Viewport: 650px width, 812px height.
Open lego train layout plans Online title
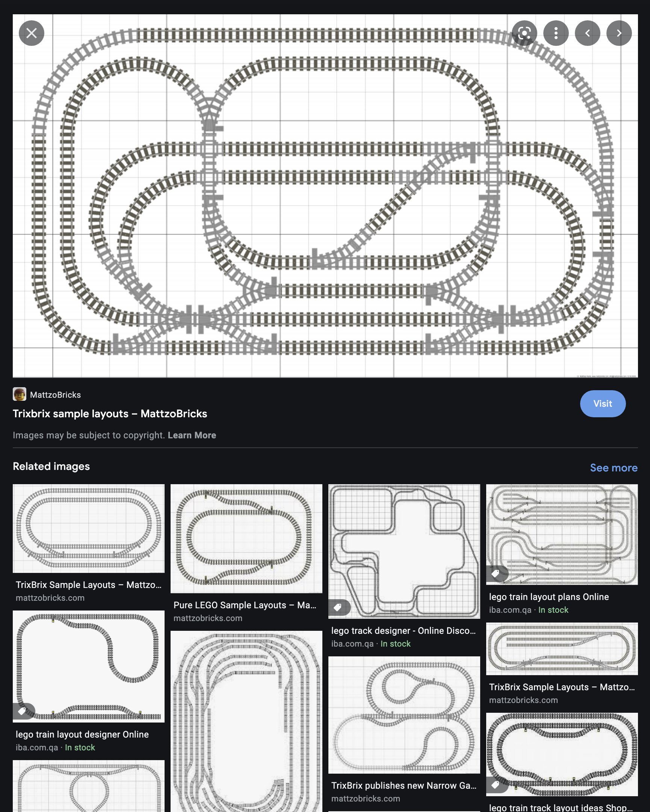(x=549, y=597)
